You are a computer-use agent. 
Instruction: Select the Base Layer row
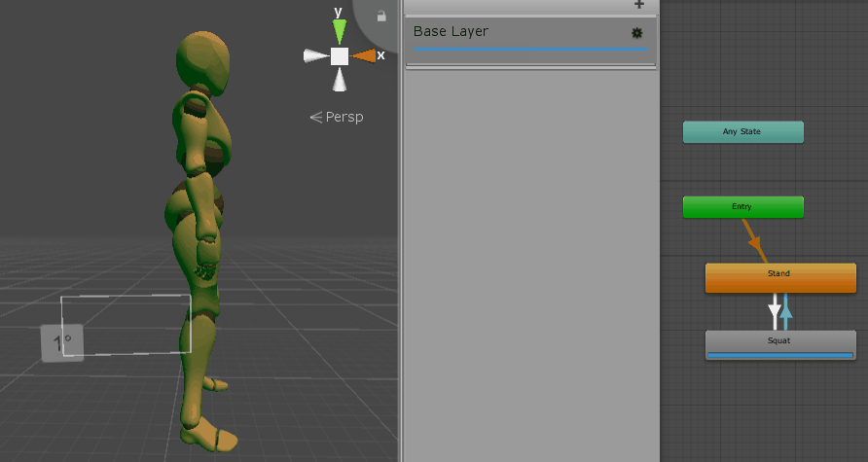point(531,41)
